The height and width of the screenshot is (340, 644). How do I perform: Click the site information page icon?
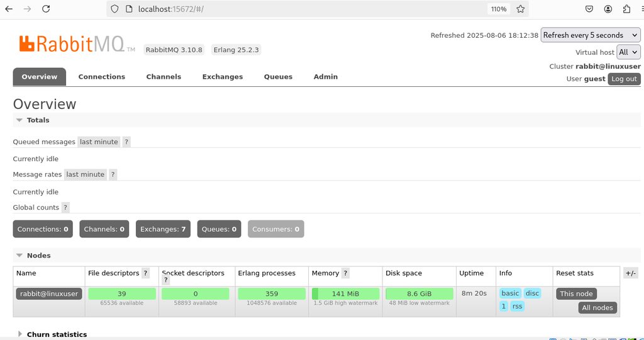click(128, 9)
